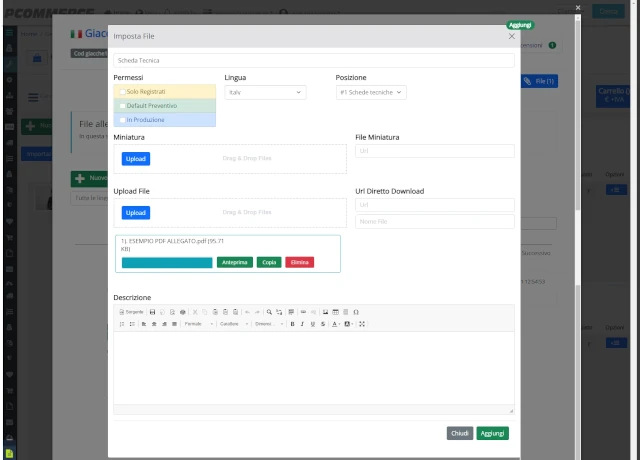
Task: Click the Print icon in editor toolbar
Action: coord(182,312)
